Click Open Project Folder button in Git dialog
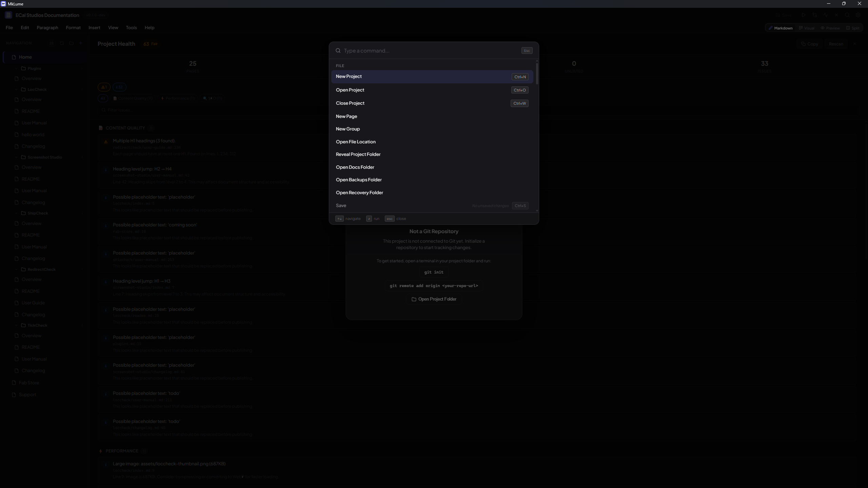The image size is (868, 488). point(434,299)
